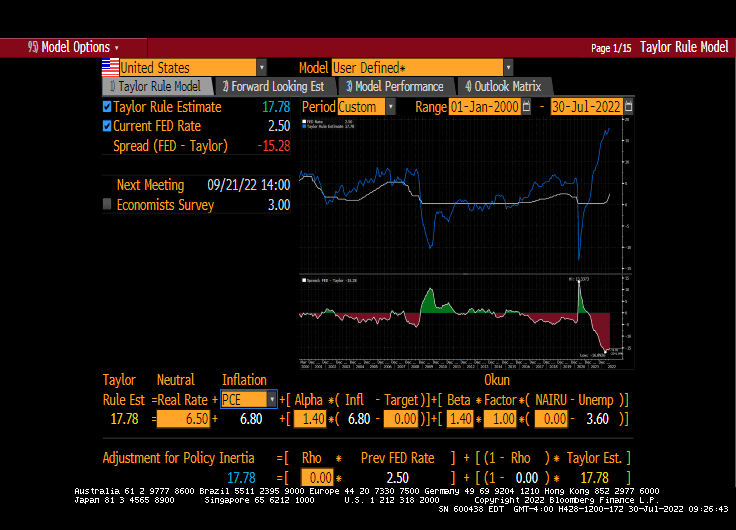Click the Alpha coefficient input field
The image size is (736, 530).
click(x=313, y=419)
